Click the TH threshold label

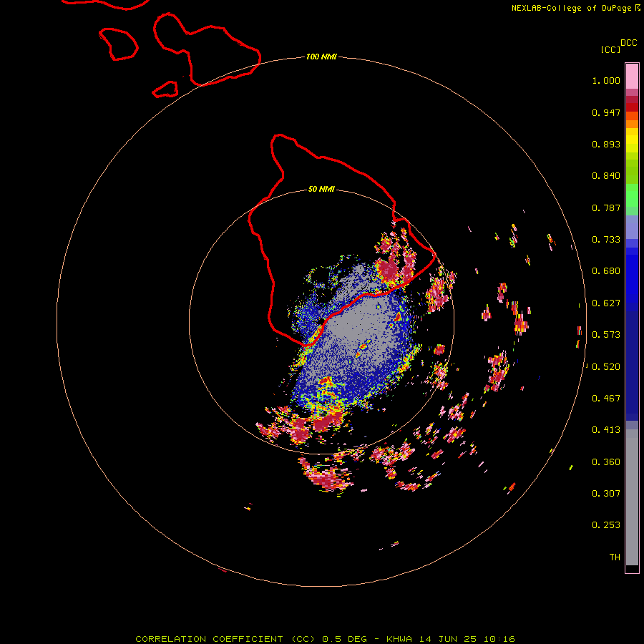coord(615,557)
